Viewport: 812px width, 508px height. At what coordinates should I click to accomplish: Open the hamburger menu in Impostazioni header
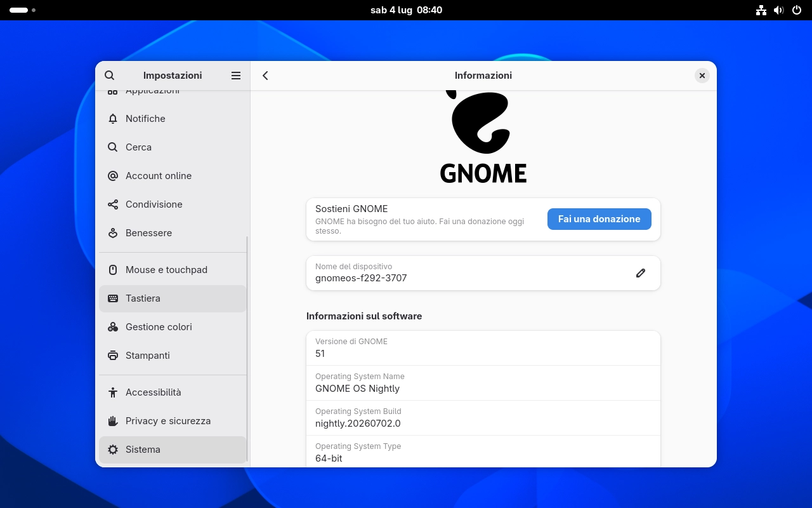236,76
